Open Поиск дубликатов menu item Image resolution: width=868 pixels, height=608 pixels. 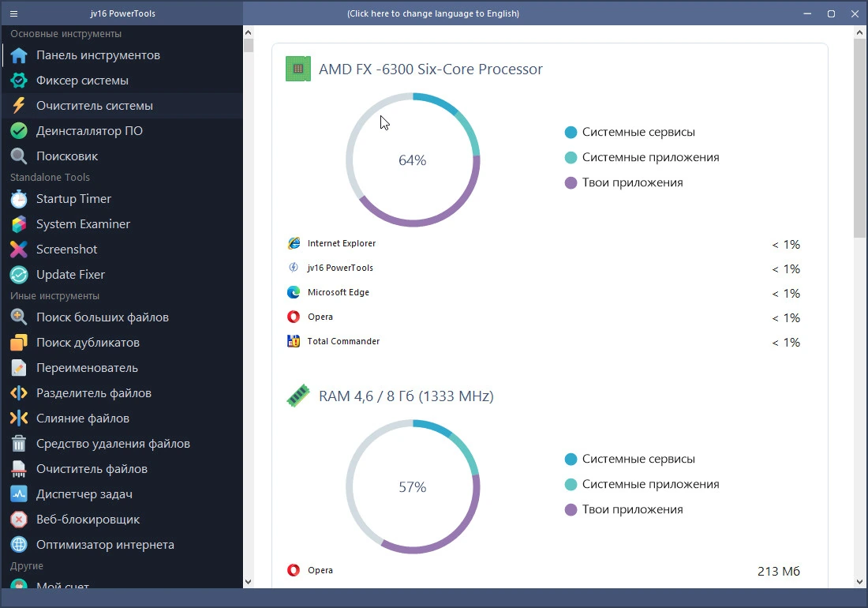click(122, 343)
